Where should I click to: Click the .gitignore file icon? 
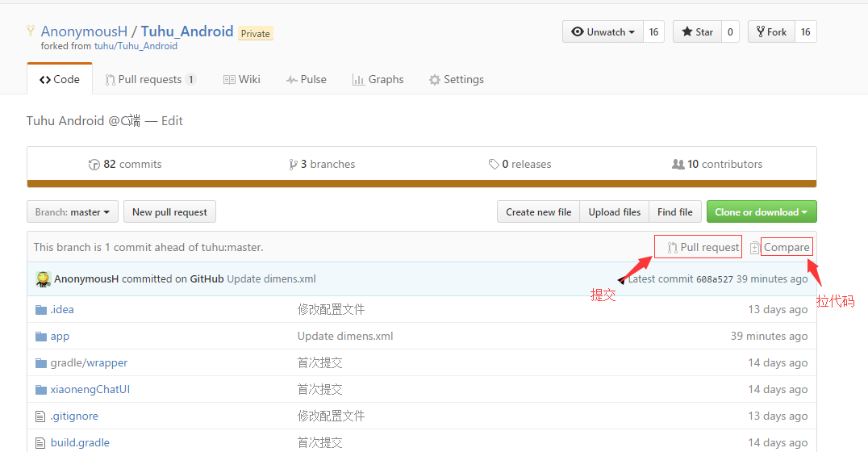(x=40, y=416)
